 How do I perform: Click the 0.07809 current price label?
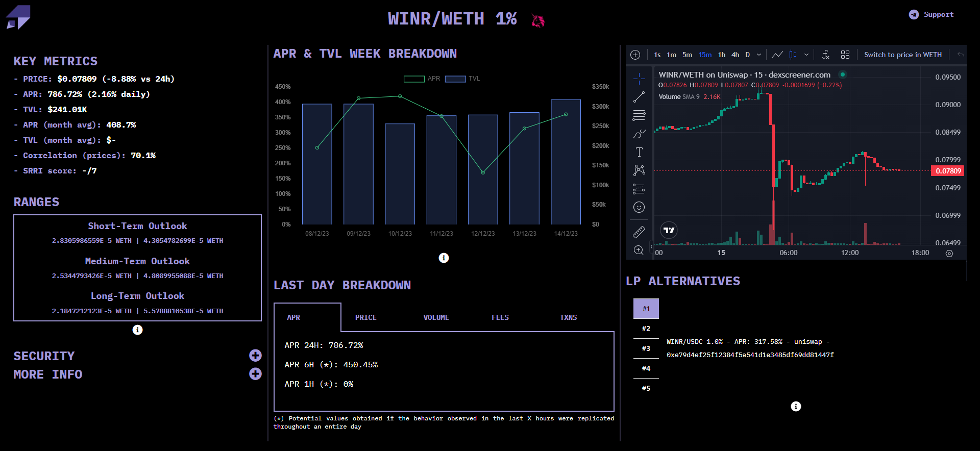[948, 171]
